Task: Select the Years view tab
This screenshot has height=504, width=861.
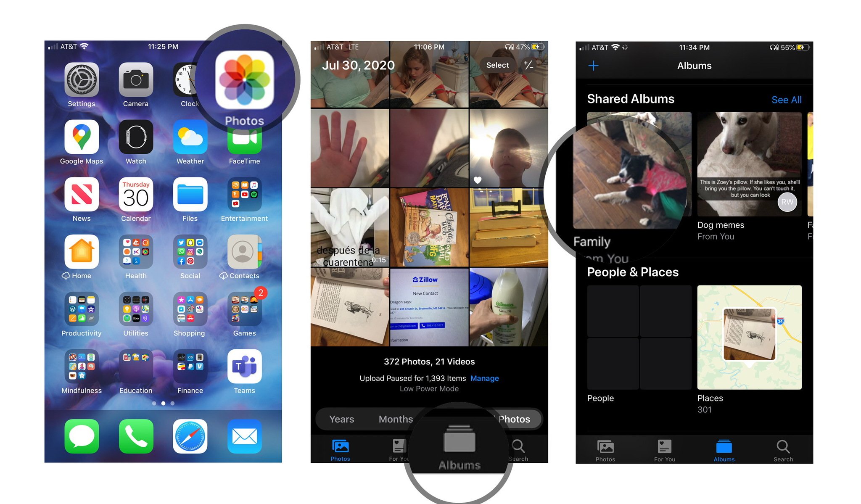Action: tap(341, 418)
